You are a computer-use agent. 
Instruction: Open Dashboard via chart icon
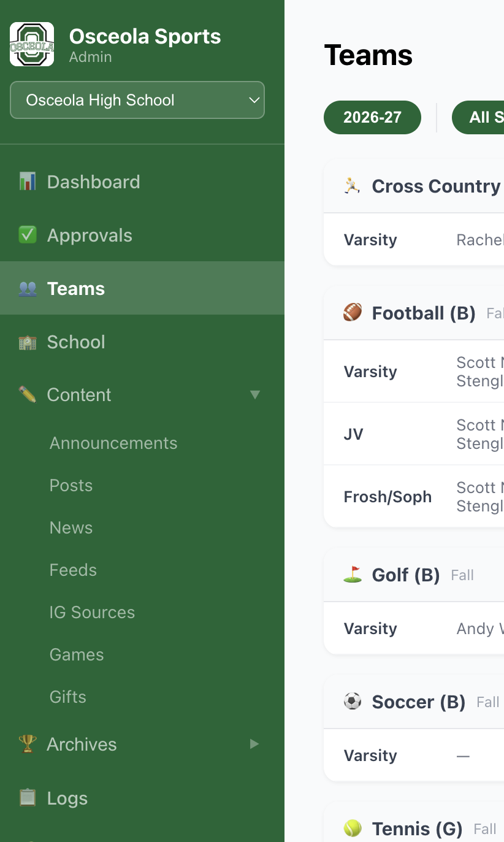pyautogui.click(x=28, y=182)
